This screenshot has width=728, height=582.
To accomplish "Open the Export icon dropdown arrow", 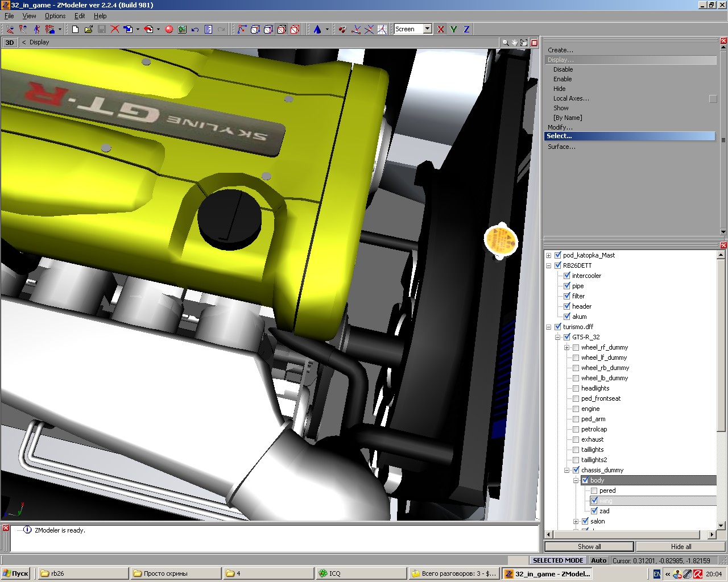I will (158, 29).
